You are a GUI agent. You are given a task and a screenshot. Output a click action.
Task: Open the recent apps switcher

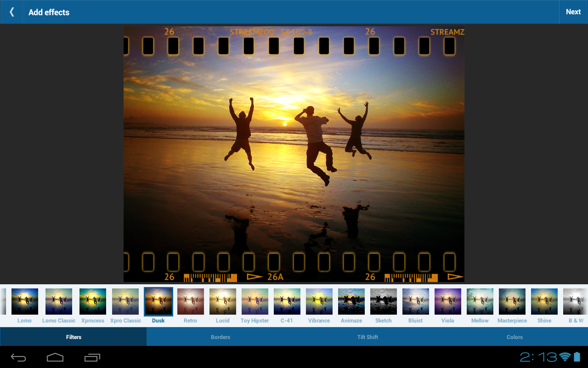(x=92, y=357)
